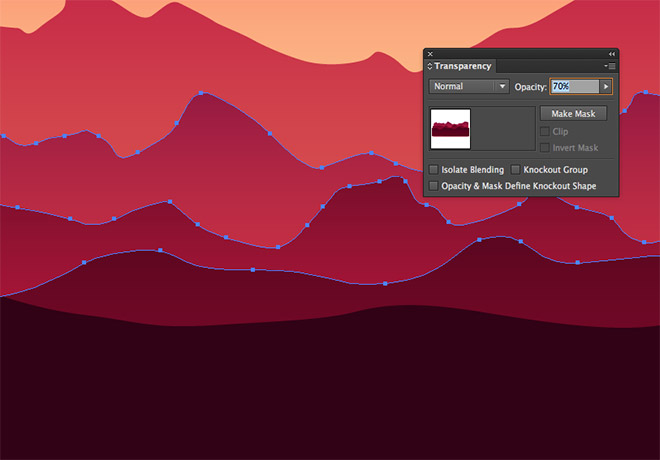Close the Transparency panel with the X icon
This screenshot has height=460, width=660.
click(430, 54)
